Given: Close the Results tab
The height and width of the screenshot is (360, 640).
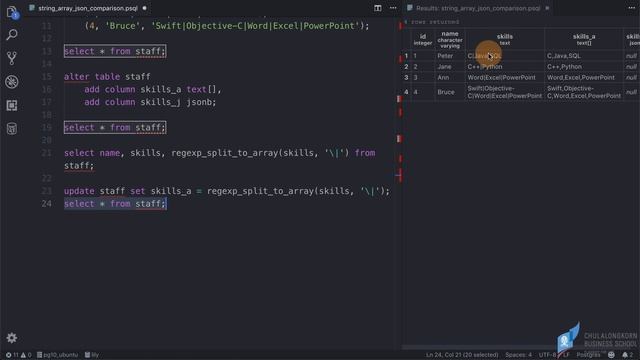Looking at the screenshot, I should pyautogui.click(x=547, y=8).
